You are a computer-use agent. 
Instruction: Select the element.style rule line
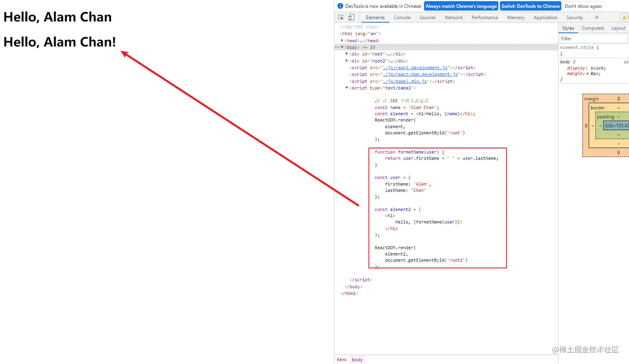pos(579,47)
